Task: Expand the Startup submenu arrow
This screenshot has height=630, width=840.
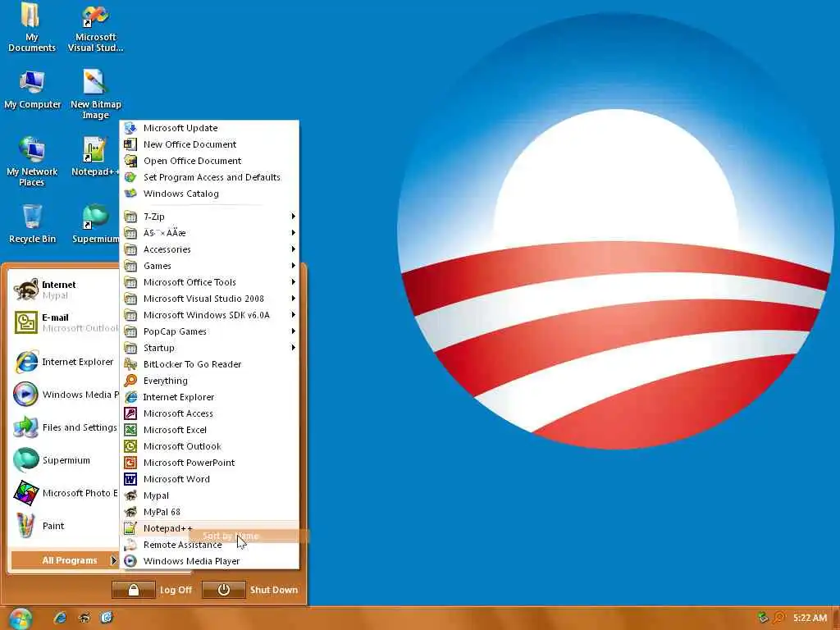Action: [x=293, y=348]
